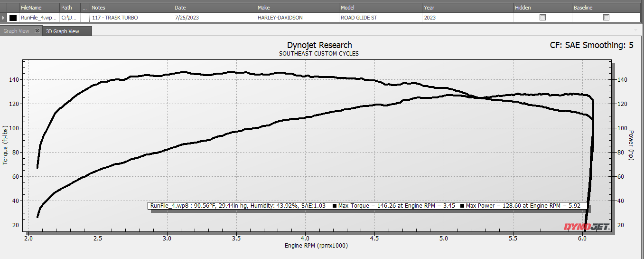Select the RunFile_4.wp... file name cell

pos(39,18)
